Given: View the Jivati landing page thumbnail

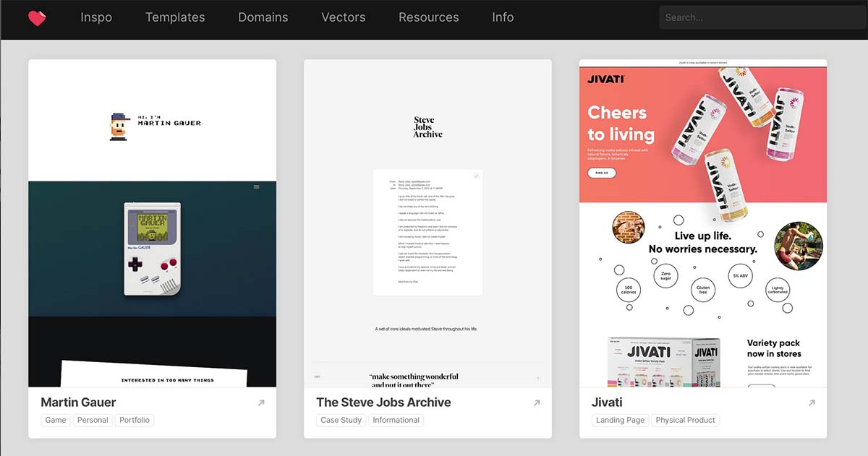Looking at the screenshot, I should pos(703,223).
